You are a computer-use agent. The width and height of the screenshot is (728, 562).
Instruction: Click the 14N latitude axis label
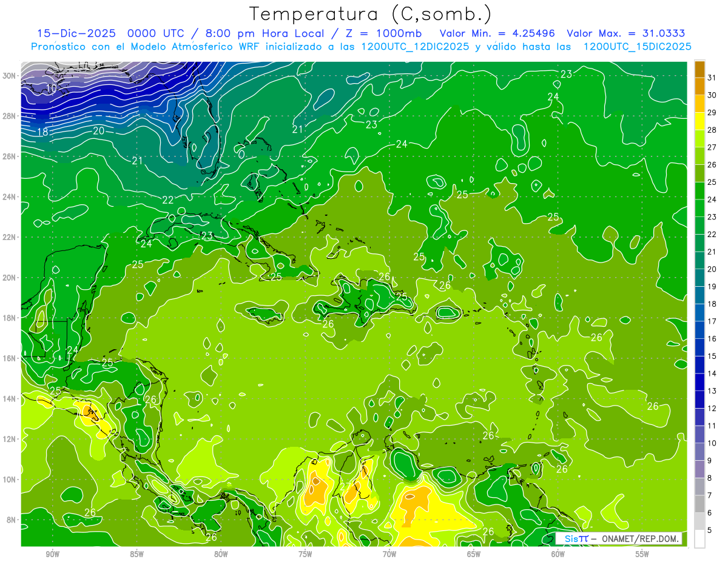9,398
